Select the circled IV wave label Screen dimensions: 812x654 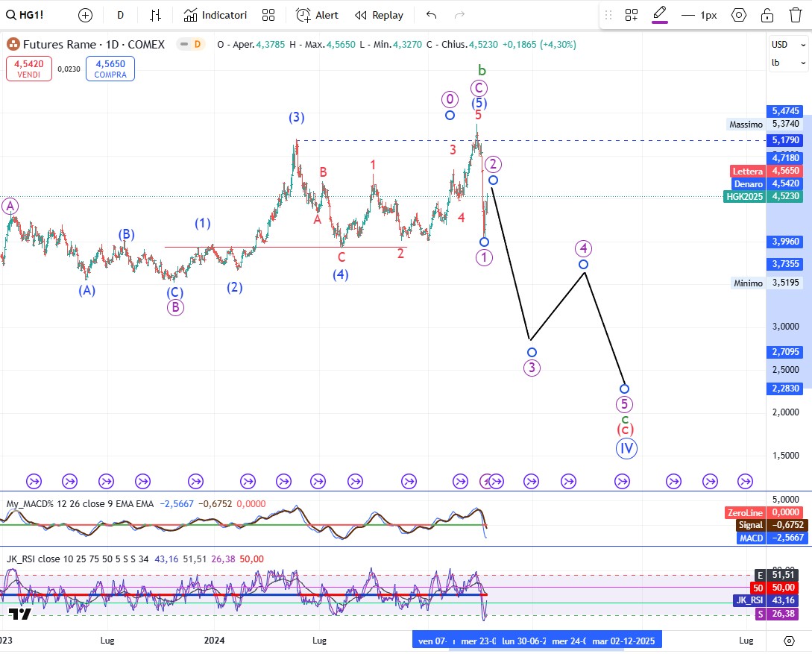click(x=626, y=448)
